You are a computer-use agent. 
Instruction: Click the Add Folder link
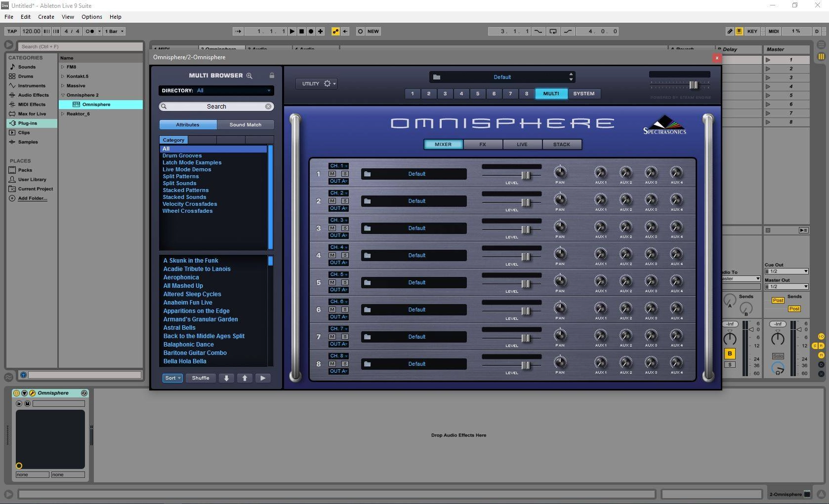[33, 198]
